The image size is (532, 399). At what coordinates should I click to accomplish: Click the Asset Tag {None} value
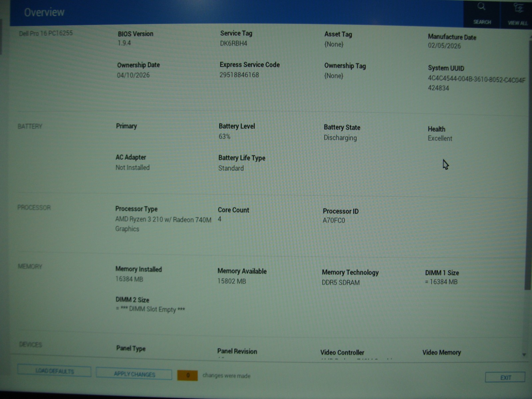(x=334, y=44)
